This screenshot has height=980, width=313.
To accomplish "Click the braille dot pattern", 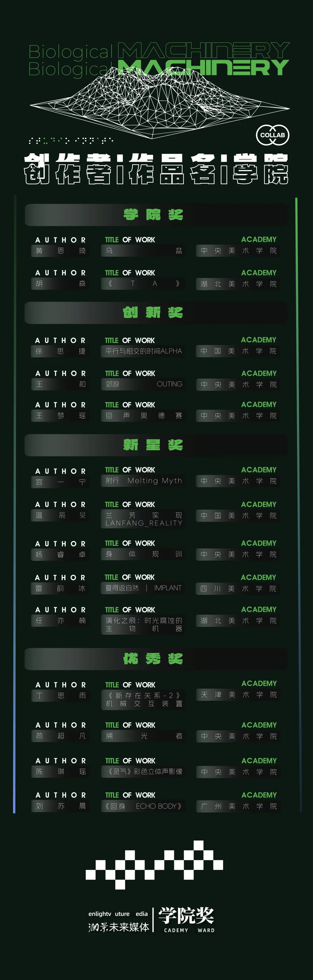I will pyautogui.click(x=71, y=141).
